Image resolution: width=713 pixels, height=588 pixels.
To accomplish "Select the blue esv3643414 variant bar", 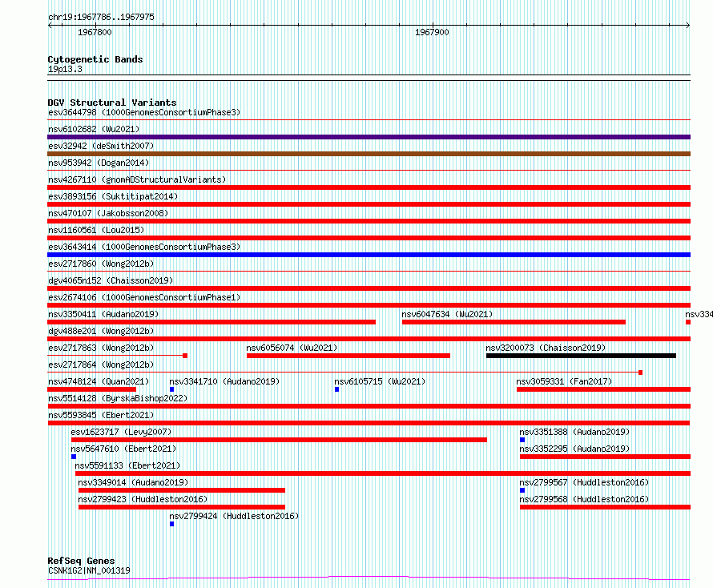I will [x=369, y=255].
